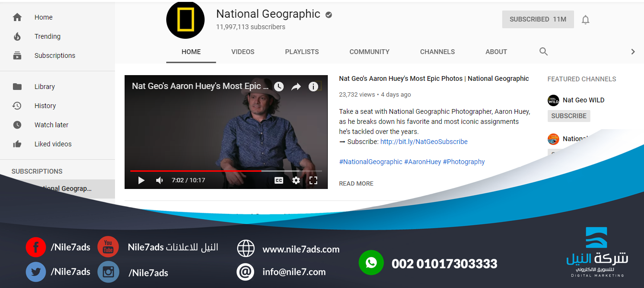Open the bit.ly NatGeoSubscribe link
The height and width of the screenshot is (288, 644).
click(x=424, y=142)
